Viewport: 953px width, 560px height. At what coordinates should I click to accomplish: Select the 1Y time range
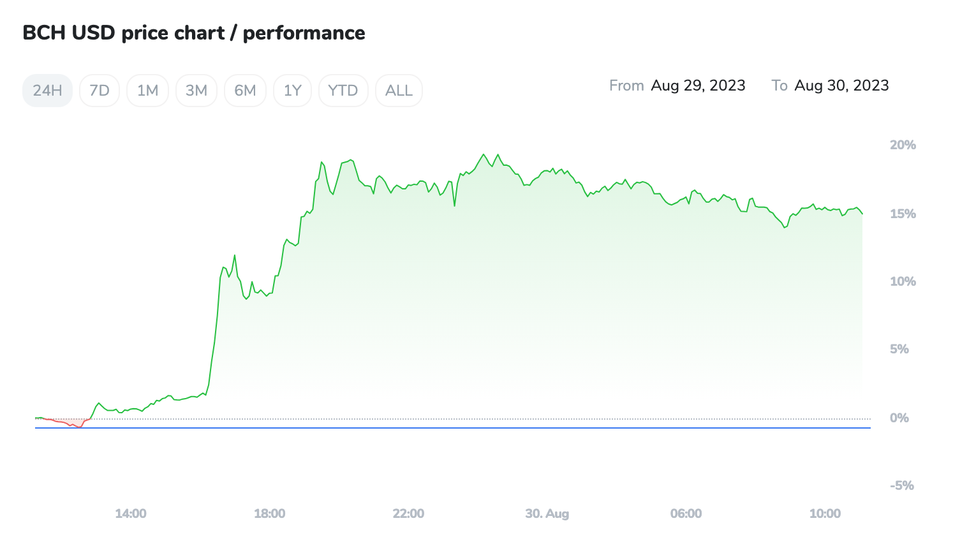pos(292,91)
